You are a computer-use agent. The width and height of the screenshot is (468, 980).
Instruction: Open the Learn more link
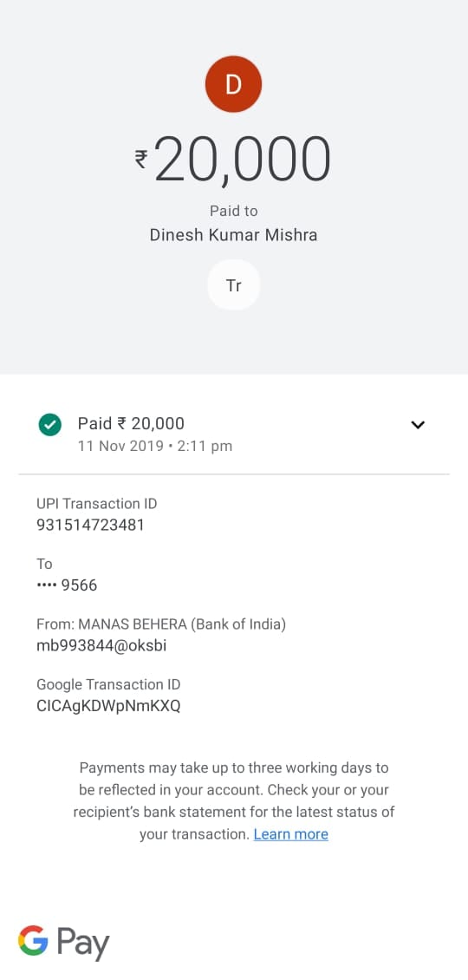point(290,834)
